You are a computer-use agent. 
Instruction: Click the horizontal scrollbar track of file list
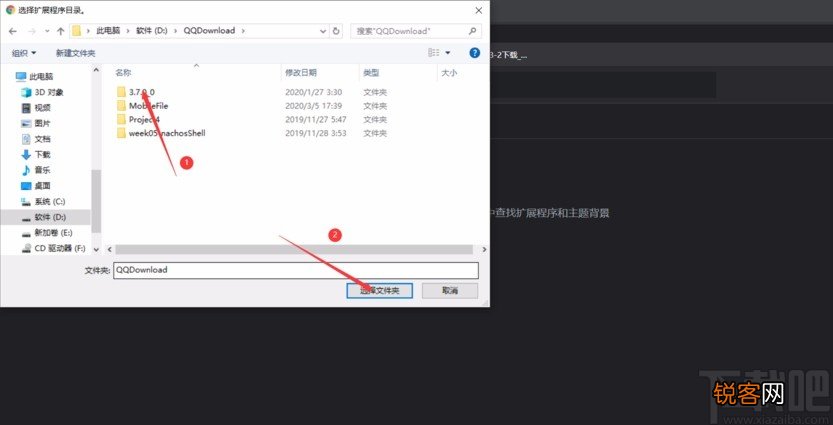click(x=294, y=249)
